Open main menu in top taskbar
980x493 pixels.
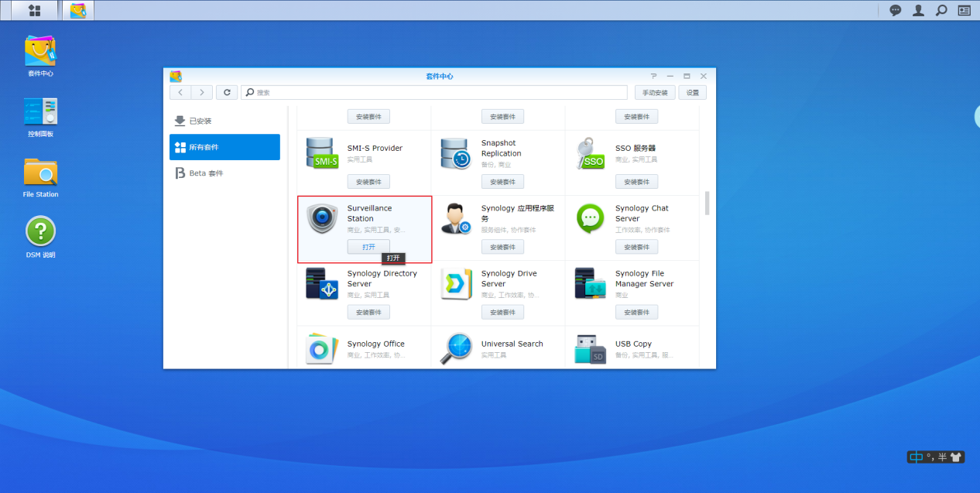point(34,10)
